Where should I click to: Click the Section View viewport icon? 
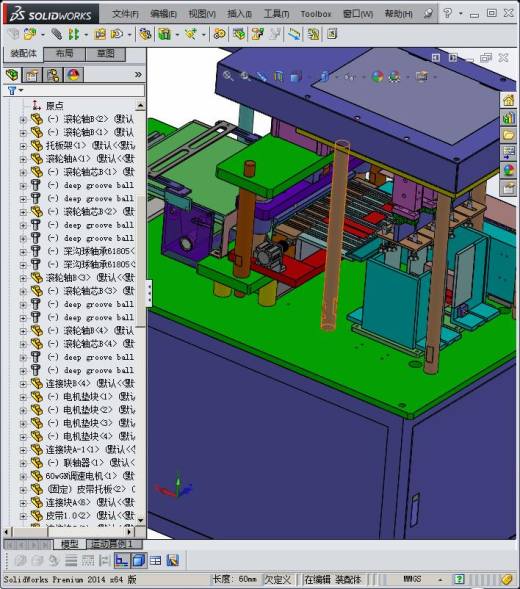point(278,76)
